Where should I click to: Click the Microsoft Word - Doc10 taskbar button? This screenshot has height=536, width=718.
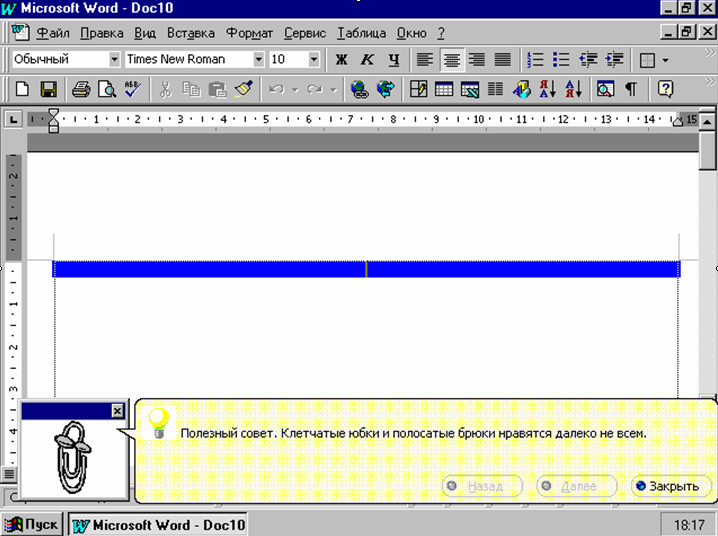pos(159,524)
